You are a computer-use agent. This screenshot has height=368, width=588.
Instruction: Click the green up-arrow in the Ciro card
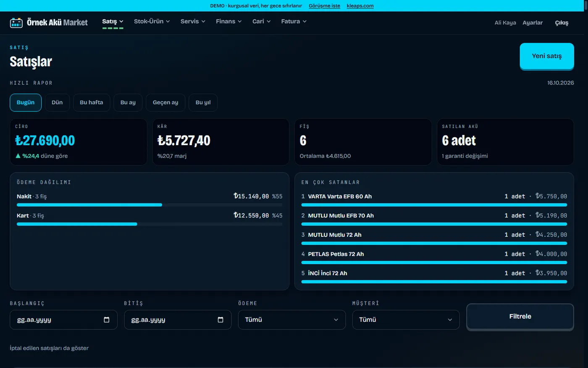pyautogui.click(x=18, y=156)
